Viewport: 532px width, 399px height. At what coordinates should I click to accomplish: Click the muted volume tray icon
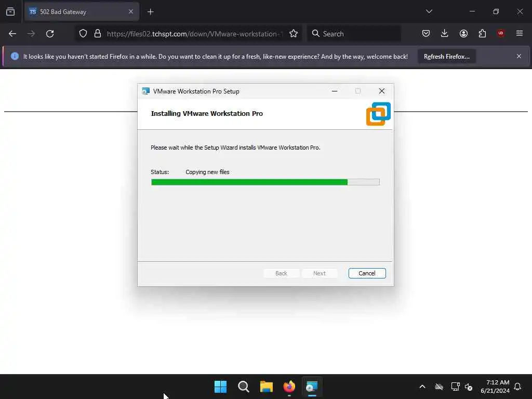pyautogui.click(x=469, y=387)
